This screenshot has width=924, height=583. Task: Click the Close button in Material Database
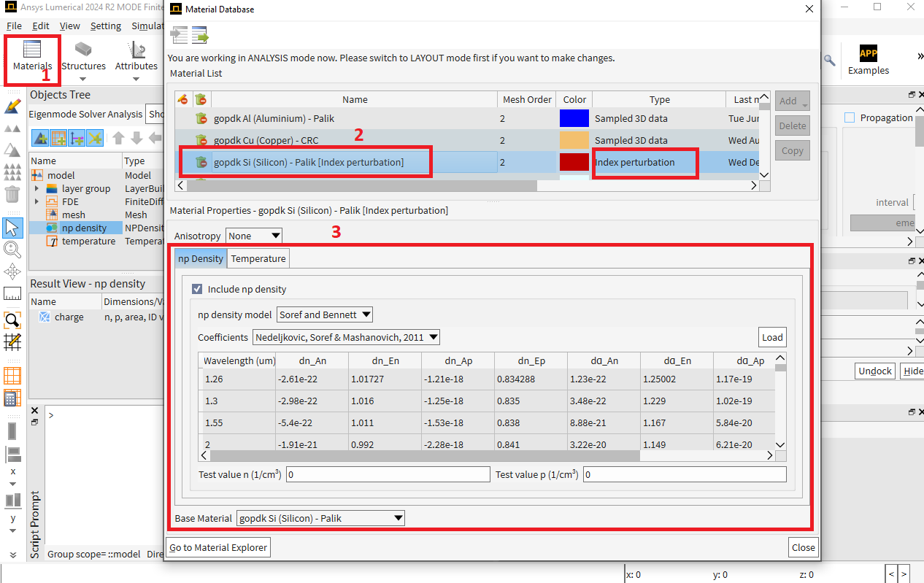coord(804,547)
